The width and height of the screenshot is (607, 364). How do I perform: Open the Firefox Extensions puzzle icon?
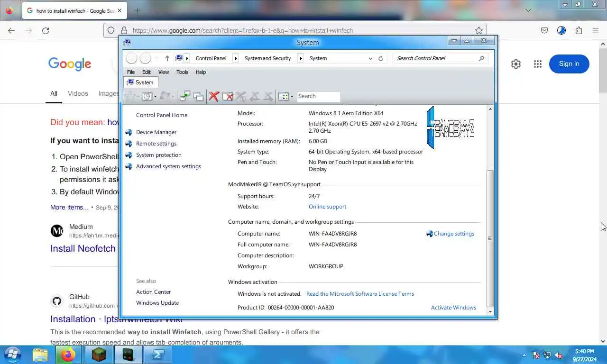pos(579,30)
